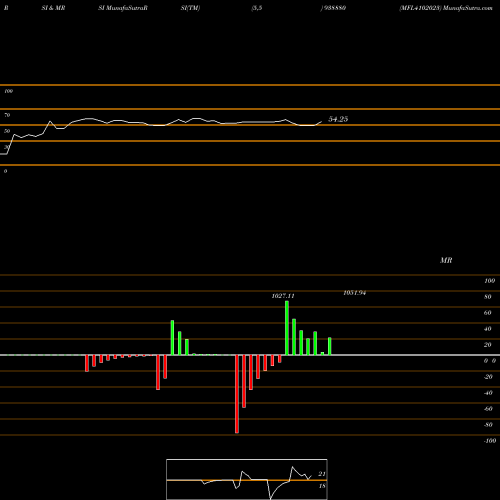Click the 'SI MunafaSutraR' header text

[123, 8]
